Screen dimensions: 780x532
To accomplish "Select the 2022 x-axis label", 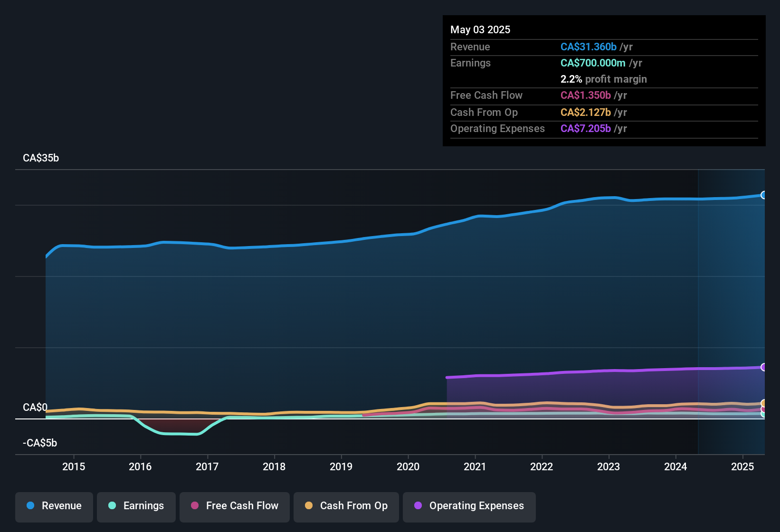I will tap(542, 466).
